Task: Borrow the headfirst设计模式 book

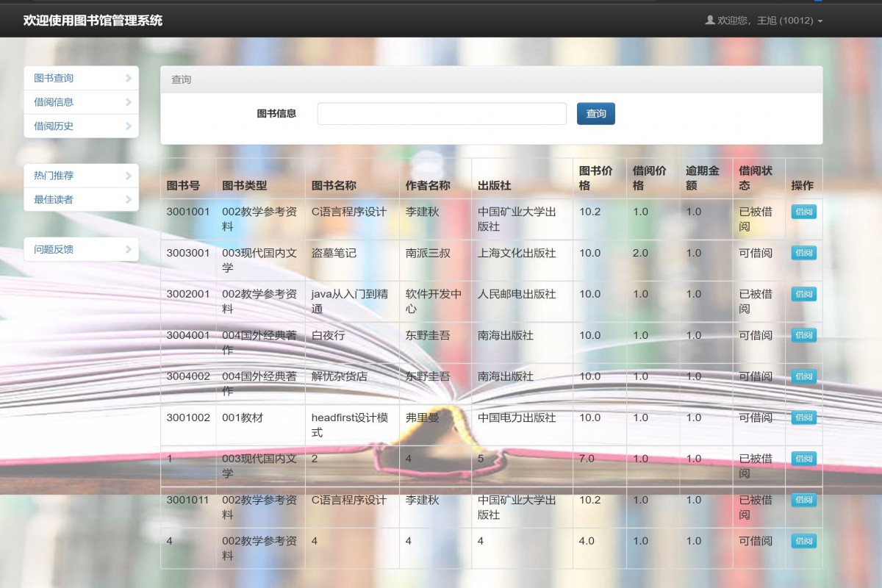Action: tap(803, 417)
